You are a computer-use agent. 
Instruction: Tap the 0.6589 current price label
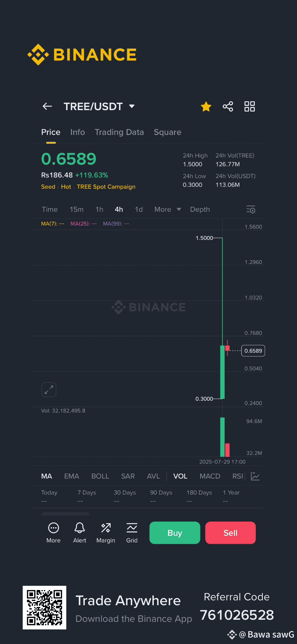pyautogui.click(x=253, y=351)
